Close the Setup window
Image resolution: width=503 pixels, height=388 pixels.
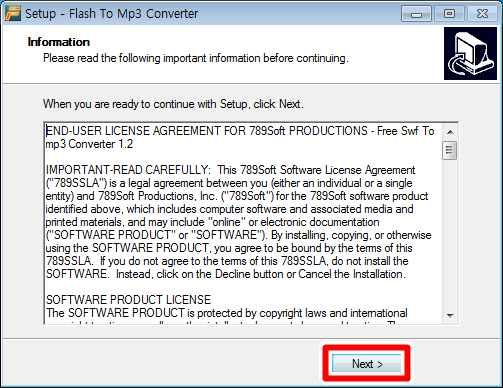click(482, 14)
